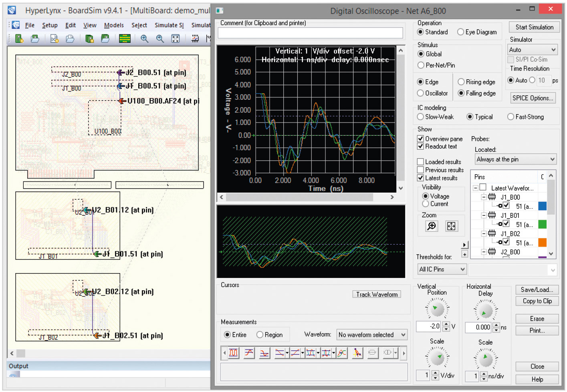
Task: Click the magnifier zoom-in button under Zoom
Action: (x=432, y=226)
